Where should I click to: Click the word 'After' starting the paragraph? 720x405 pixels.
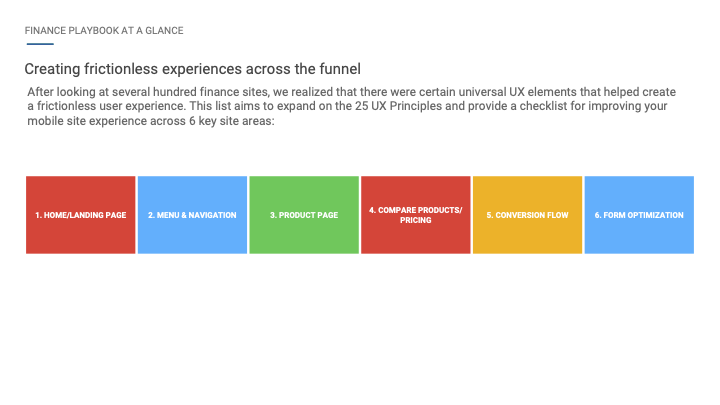tap(40, 92)
